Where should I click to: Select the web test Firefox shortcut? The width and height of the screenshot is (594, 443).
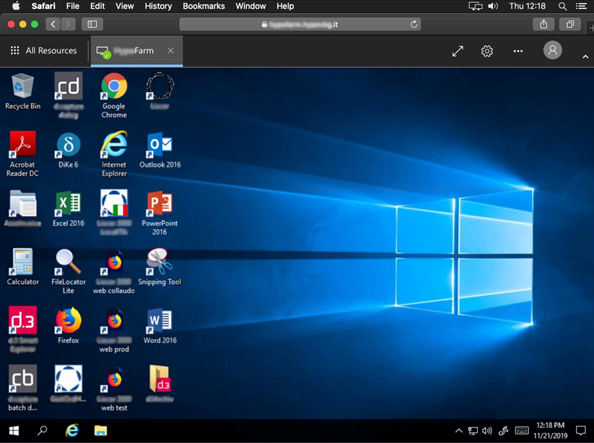114,388
